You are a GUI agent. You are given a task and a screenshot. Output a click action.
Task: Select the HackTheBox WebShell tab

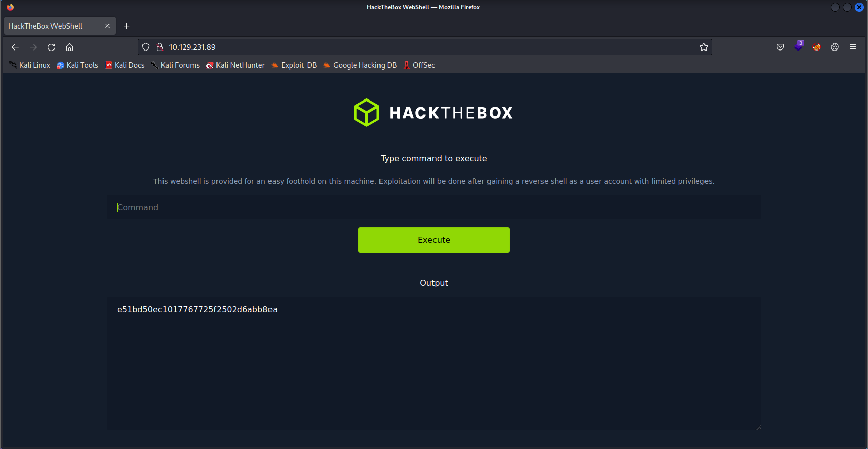click(60, 26)
